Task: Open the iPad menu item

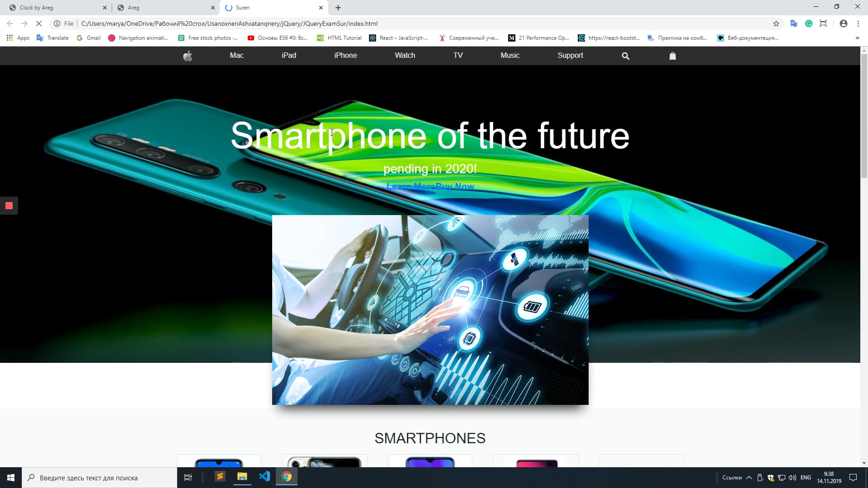Action: [289, 55]
